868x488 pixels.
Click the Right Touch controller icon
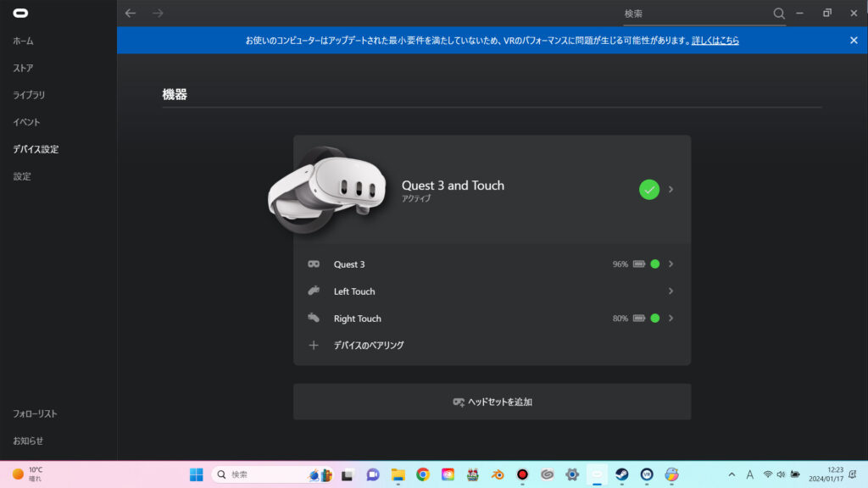click(x=314, y=319)
